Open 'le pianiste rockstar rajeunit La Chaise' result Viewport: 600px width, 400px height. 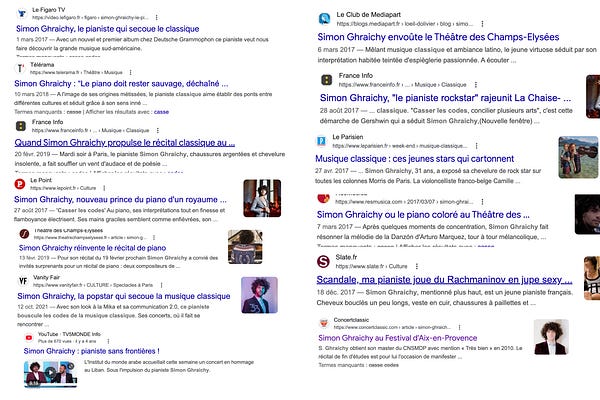point(445,98)
